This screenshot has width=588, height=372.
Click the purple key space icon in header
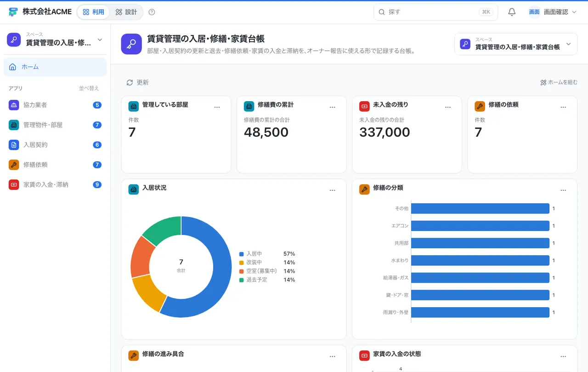(131, 44)
